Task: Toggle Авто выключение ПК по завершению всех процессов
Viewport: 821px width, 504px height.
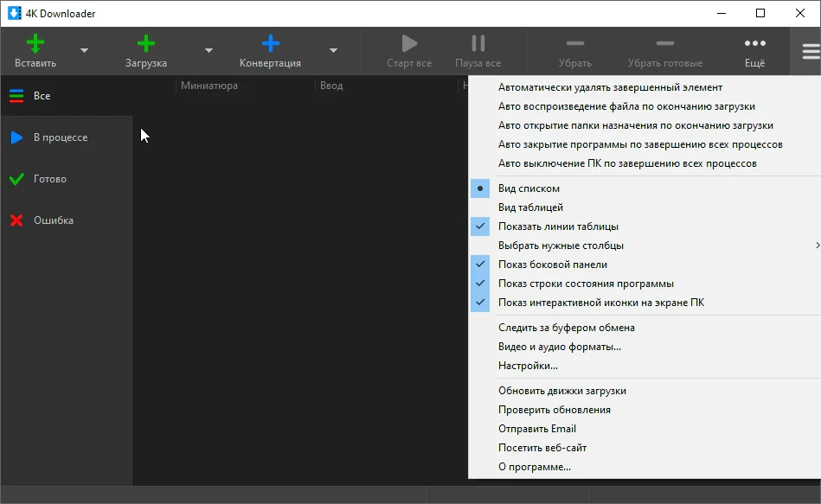Action: click(645, 163)
